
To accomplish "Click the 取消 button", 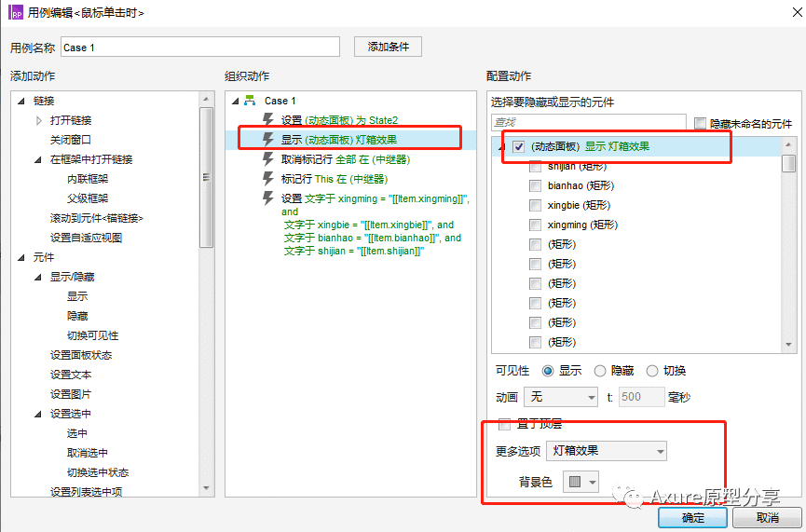I will coord(768,518).
